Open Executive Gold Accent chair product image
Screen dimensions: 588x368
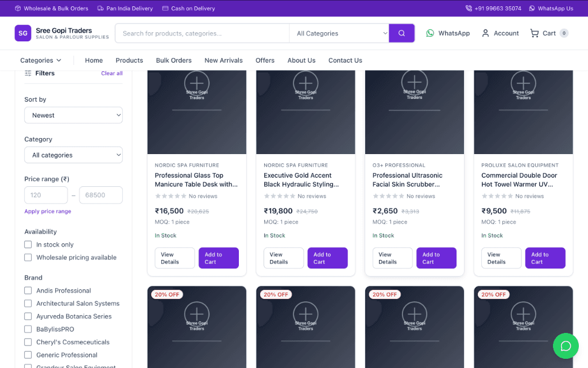point(305,112)
